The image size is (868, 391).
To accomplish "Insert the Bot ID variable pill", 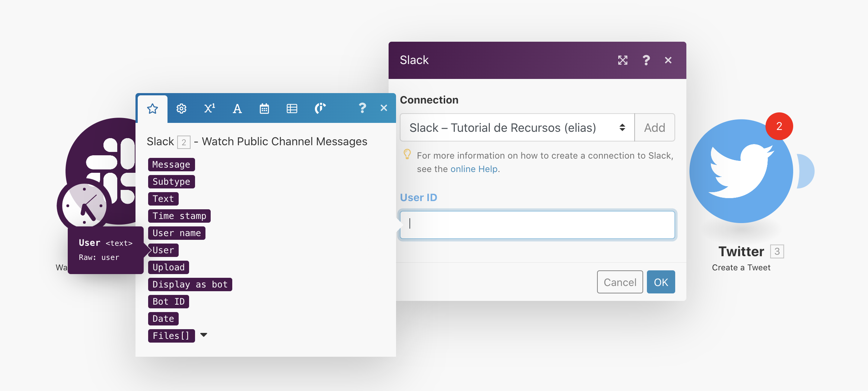I will click(x=168, y=302).
